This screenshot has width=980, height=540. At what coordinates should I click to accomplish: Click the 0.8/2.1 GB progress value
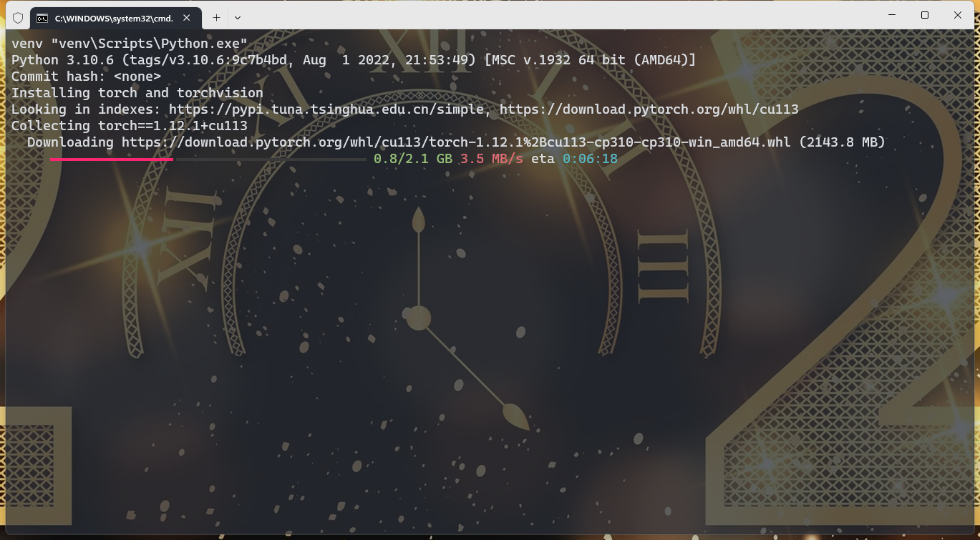(413, 159)
